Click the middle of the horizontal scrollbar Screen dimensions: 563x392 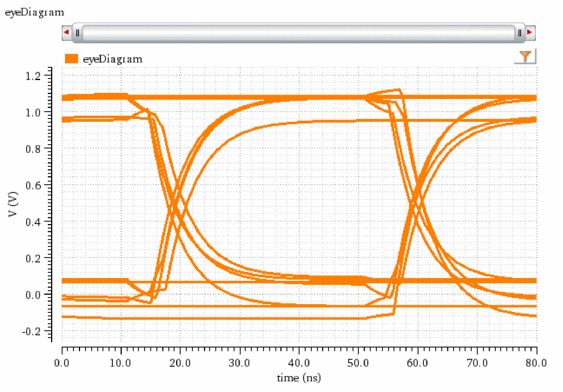(298, 33)
